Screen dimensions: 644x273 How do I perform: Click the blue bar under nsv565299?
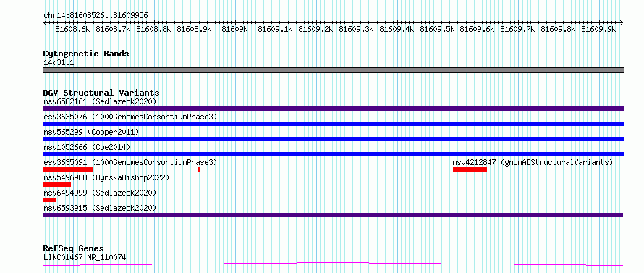coord(333,139)
